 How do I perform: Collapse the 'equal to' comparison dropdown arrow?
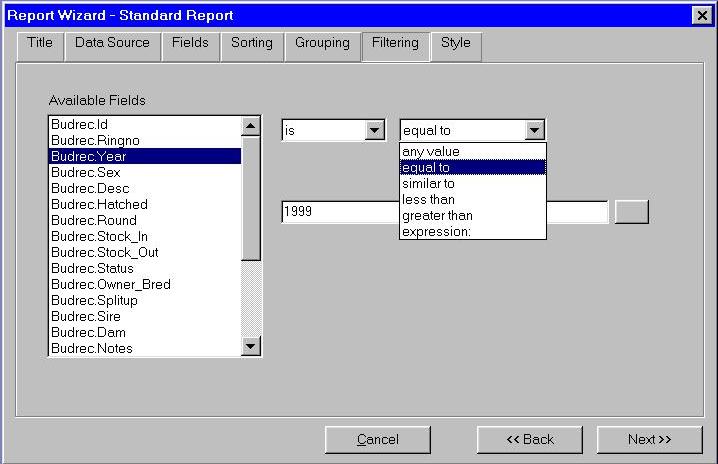[x=534, y=131]
